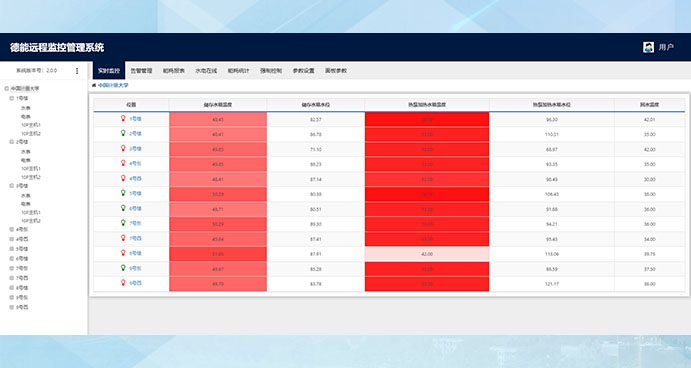Expand the 9号西 node in sidebar tree

pos(12,307)
